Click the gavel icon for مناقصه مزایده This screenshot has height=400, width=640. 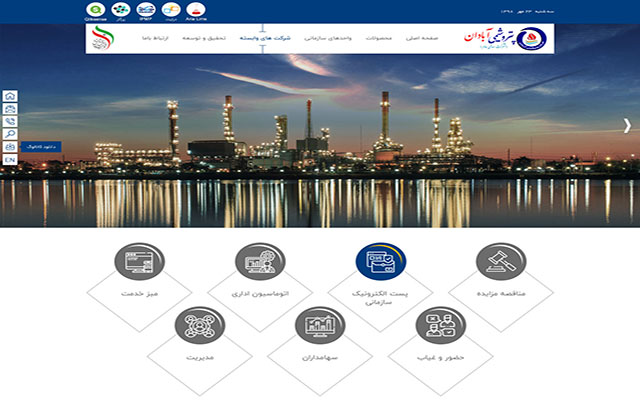point(501,261)
